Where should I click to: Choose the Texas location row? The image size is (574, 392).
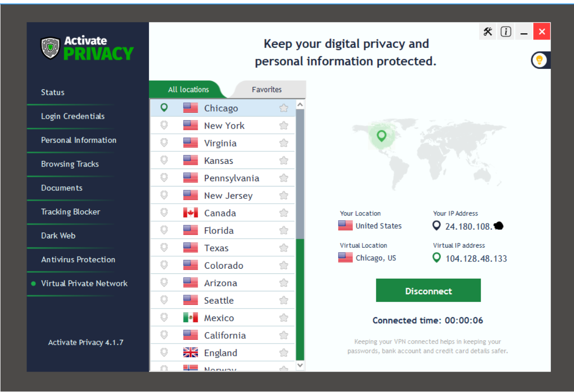pyautogui.click(x=222, y=248)
